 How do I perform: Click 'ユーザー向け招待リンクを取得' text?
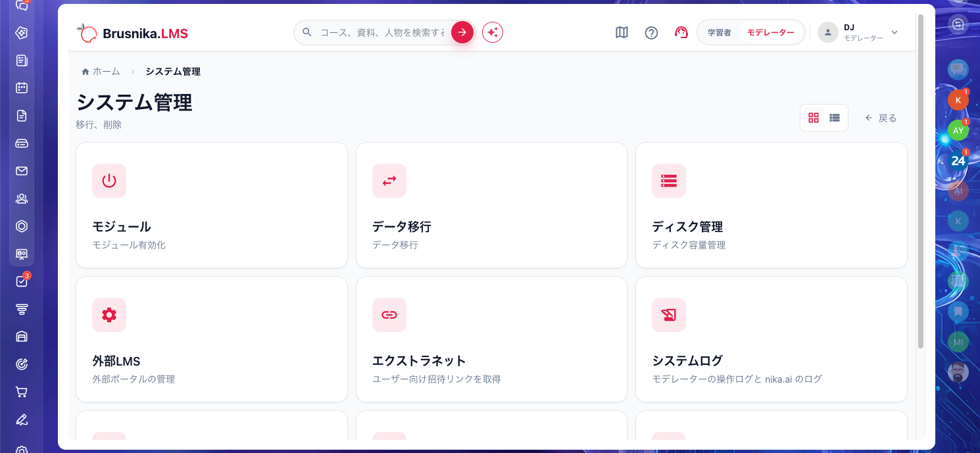[437, 379]
